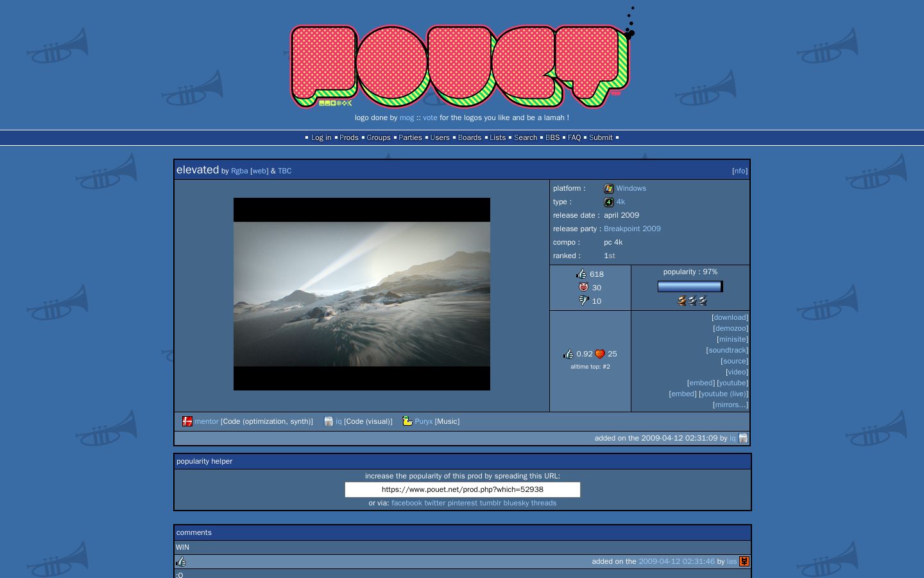The image size is (924, 578).
Task: Show the mirrors... link
Action: 730,405
